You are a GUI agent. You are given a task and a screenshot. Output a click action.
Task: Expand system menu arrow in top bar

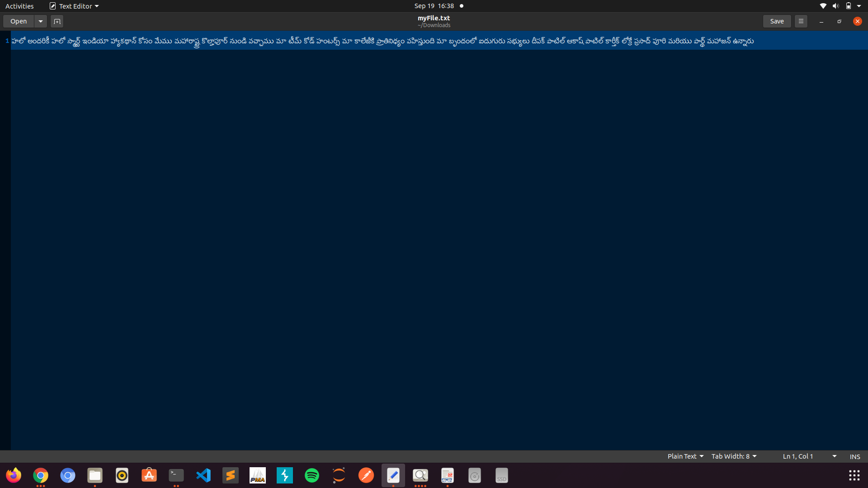tap(859, 6)
